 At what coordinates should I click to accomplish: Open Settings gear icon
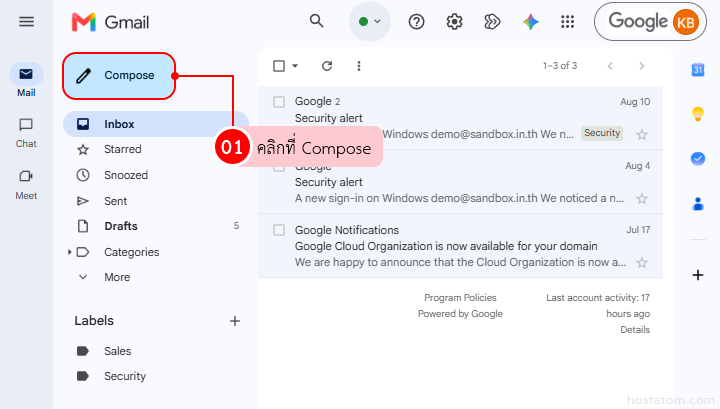[454, 22]
